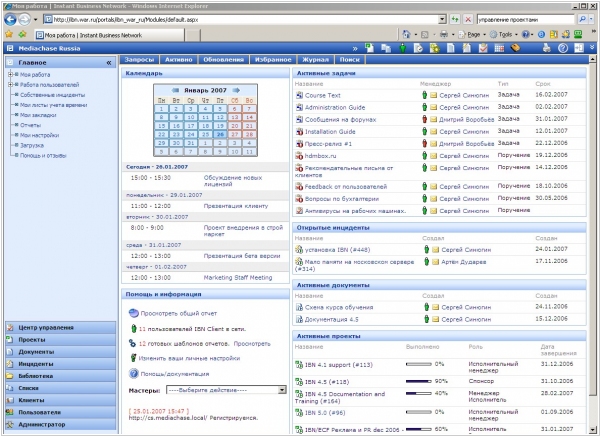Click the IE Print icon in command bar
The width and height of the screenshot is (600, 436).
[444, 35]
